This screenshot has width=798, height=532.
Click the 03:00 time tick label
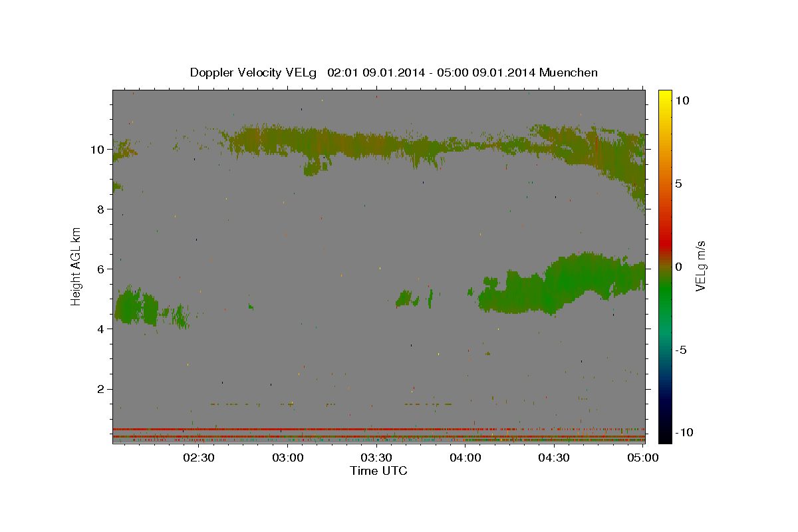click(x=288, y=458)
